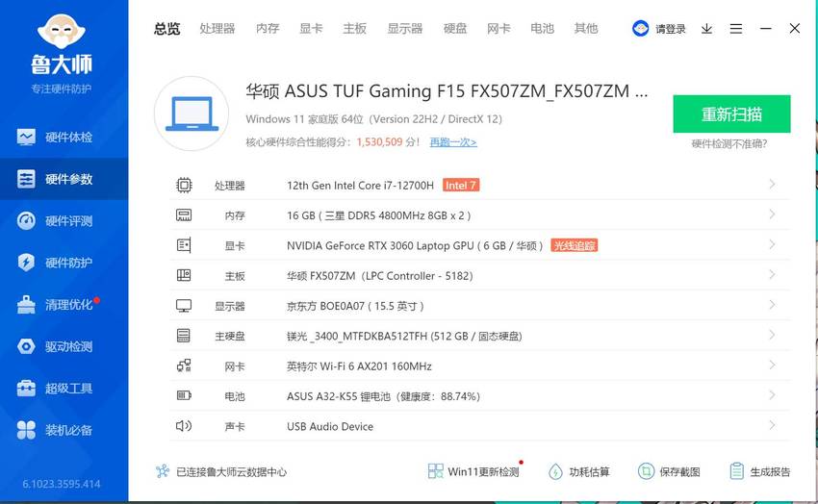The height and width of the screenshot is (504, 818).
Task: Open the 硬盘 tab
Action: tap(455, 29)
